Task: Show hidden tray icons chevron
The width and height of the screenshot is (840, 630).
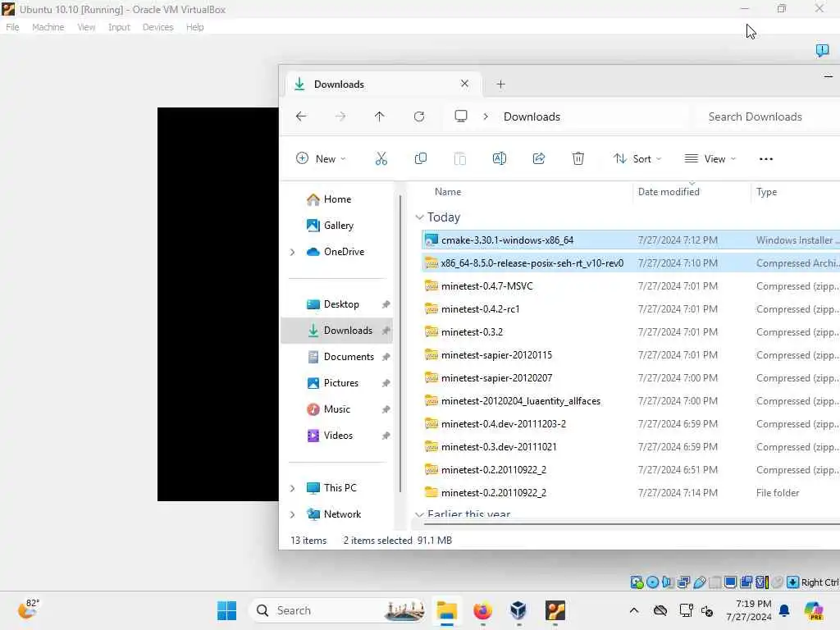Action: (634, 610)
